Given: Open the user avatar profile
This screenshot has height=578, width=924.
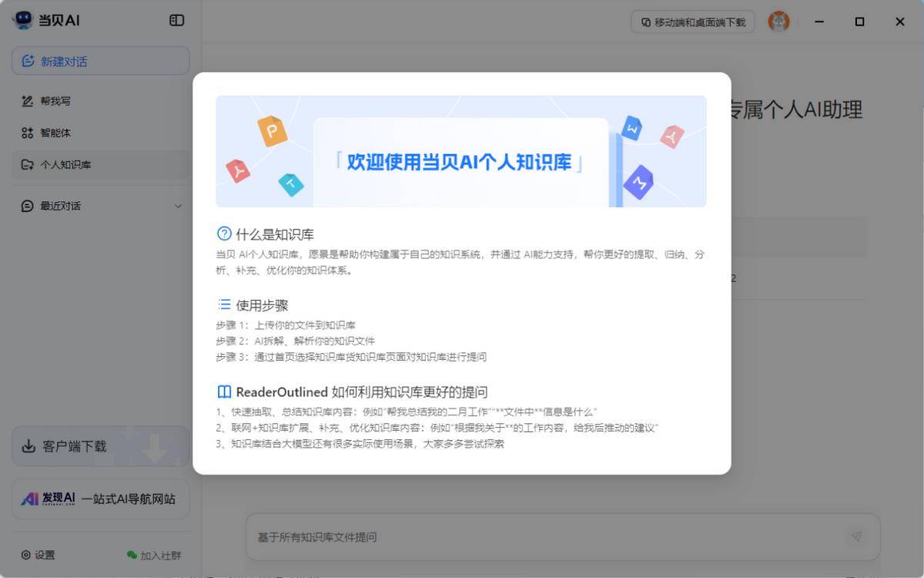Looking at the screenshot, I should [x=778, y=22].
